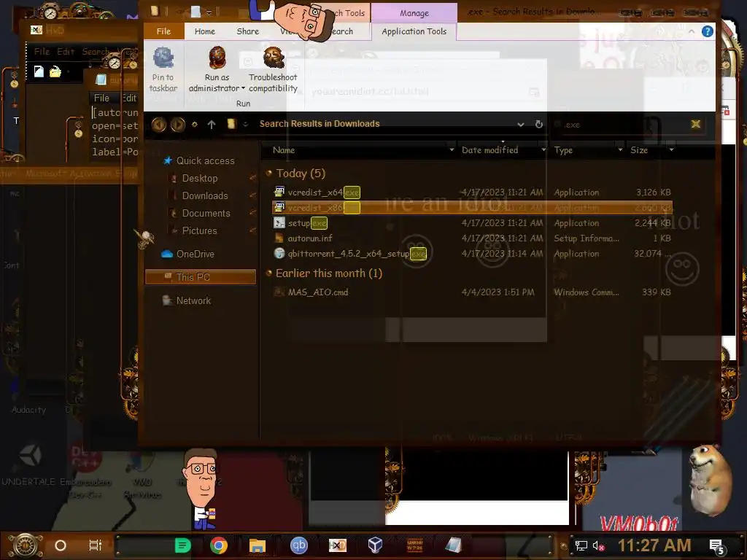Open Pictures in the navigation pane
747x560 pixels.
pyautogui.click(x=199, y=231)
